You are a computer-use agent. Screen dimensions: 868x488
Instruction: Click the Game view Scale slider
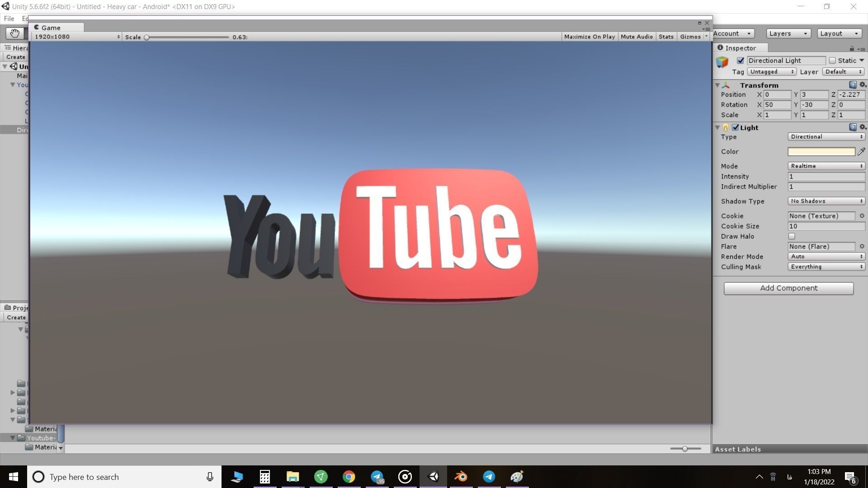[x=187, y=37]
